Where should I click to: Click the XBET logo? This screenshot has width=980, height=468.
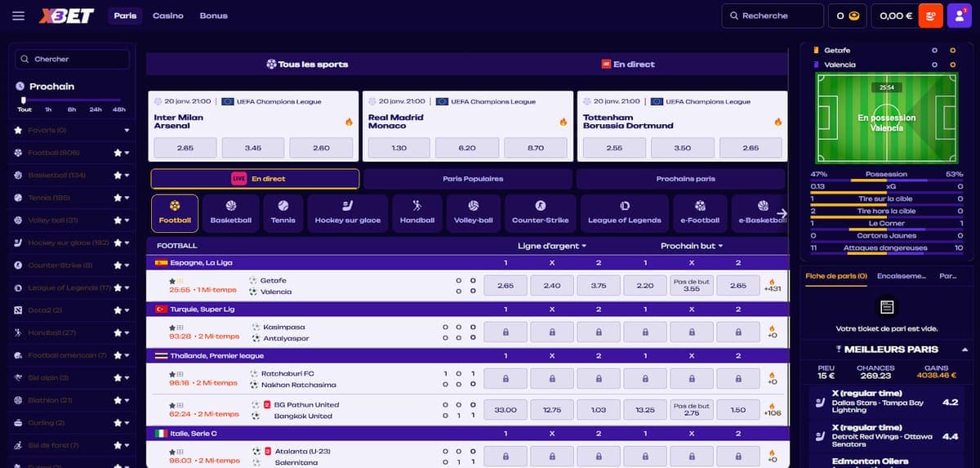(67, 16)
